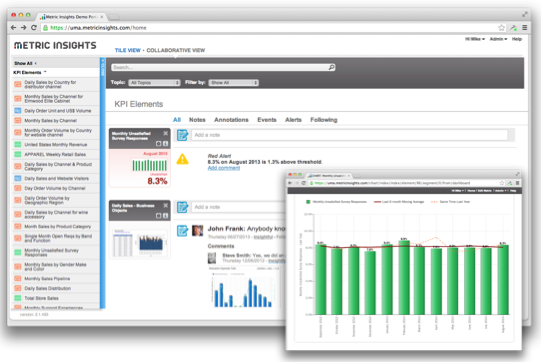The image size is (541, 362).
Task: Click the blue bar chart attached to the comment
Action: [x=243, y=288]
